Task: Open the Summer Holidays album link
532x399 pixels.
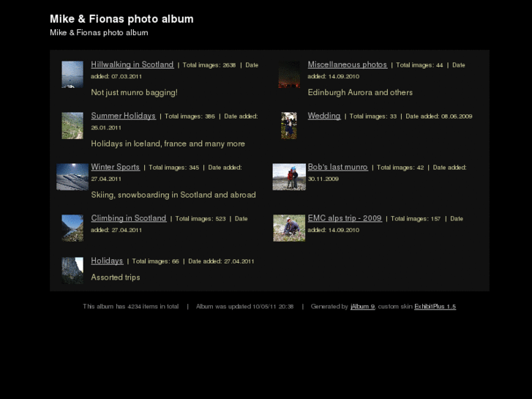Action: pyautogui.click(x=123, y=116)
